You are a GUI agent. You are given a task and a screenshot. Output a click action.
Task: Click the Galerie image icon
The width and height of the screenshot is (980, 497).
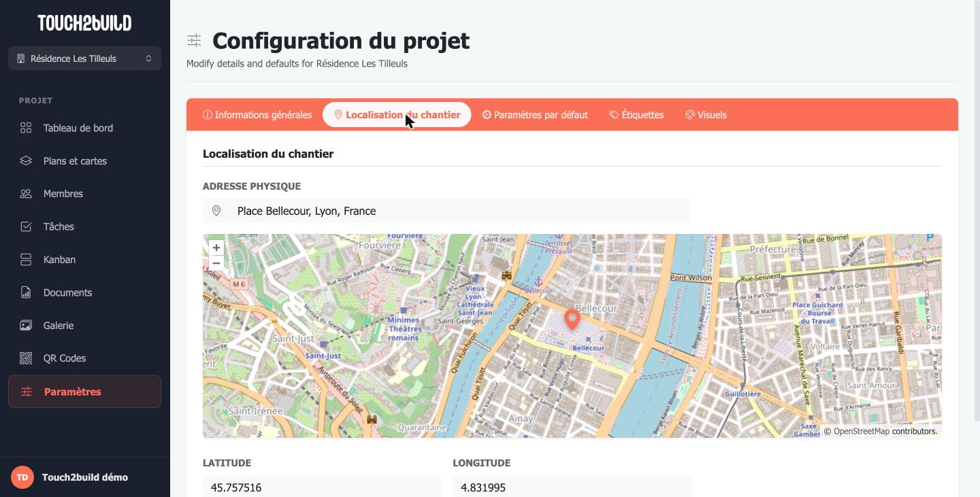[26, 326]
